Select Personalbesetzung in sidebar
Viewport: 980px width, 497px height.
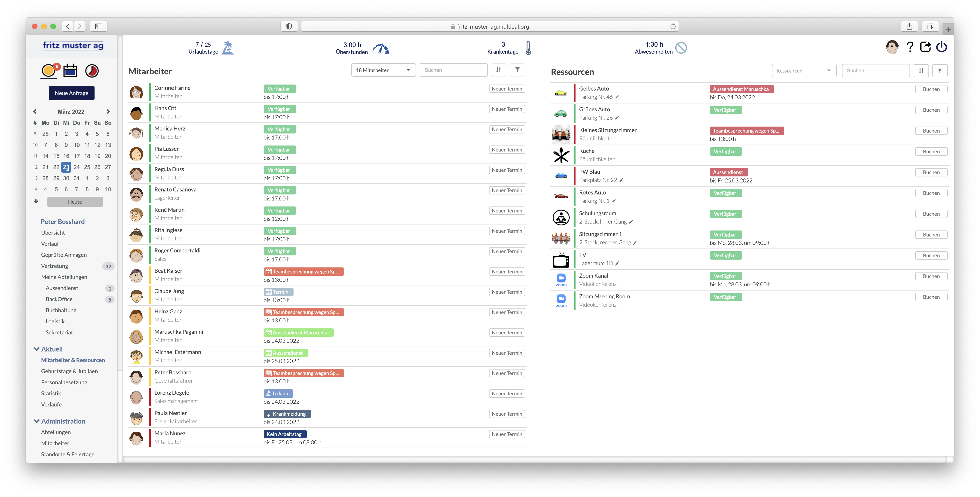coord(64,382)
